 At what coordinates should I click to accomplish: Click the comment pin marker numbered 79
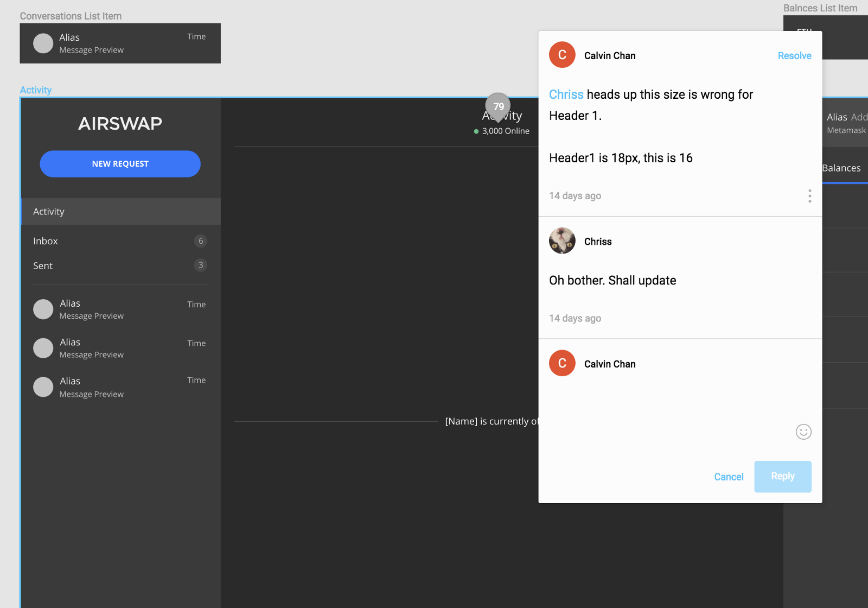click(498, 107)
